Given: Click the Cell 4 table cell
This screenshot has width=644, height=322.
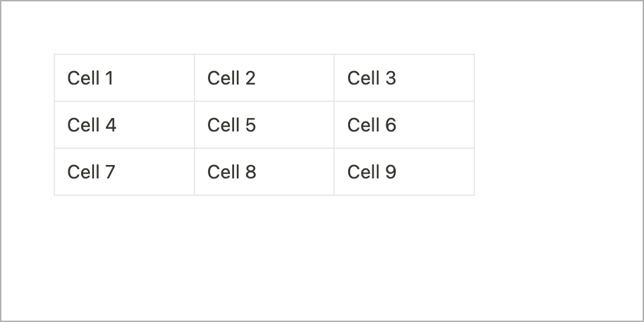Looking at the screenshot, I should coord(124,125).
